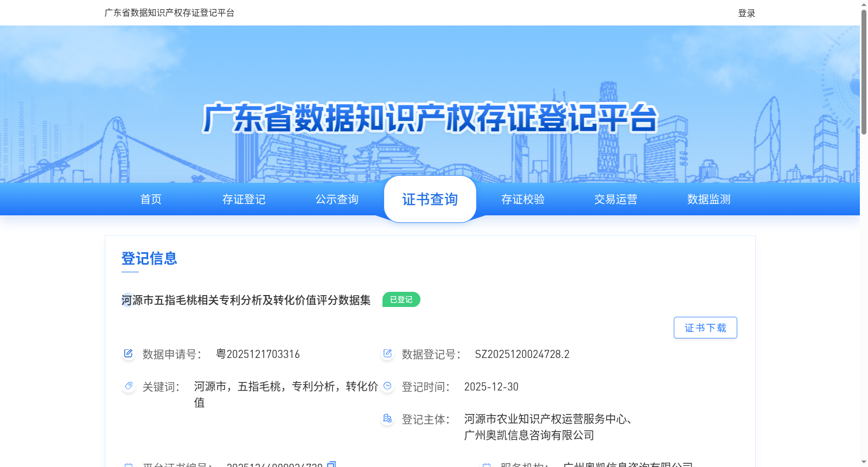
Task: Click the large banner title 广东省数据知识产权存证登记平台
Action: (430, 118)
